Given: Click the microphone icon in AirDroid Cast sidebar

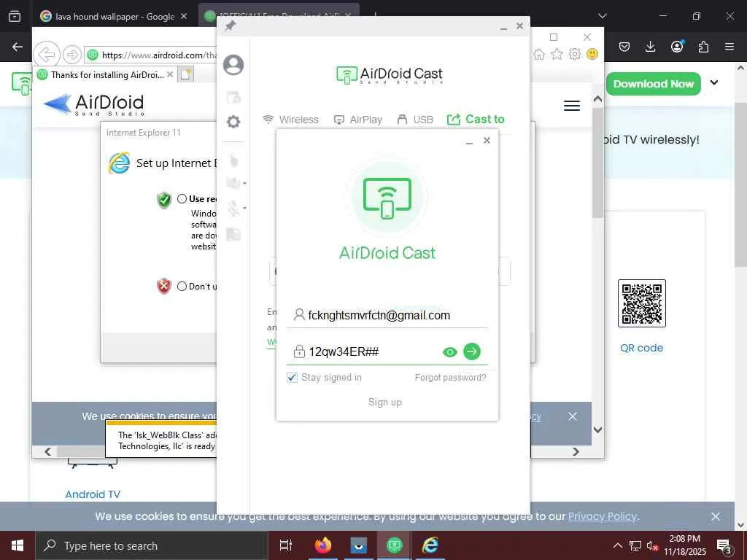Looking at the screenshot, I should pos(233,208).
